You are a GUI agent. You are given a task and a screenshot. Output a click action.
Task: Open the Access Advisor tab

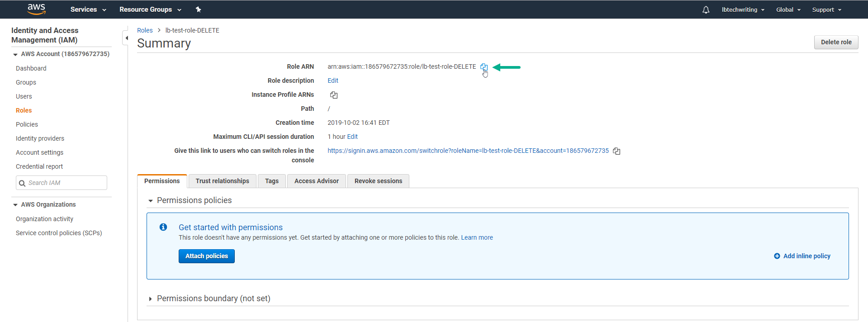[317, 181]
